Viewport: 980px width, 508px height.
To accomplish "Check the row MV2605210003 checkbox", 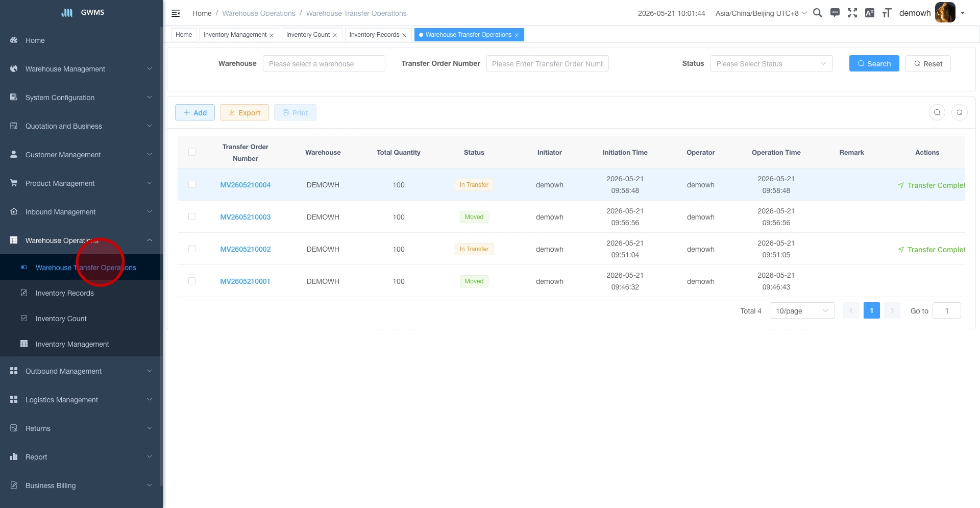I will coord(192,216).
